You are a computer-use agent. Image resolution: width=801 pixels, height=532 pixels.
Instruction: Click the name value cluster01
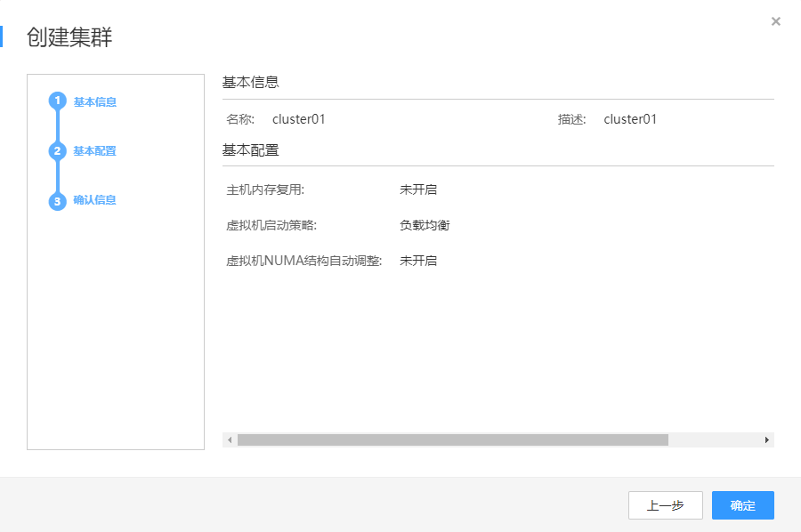click(299, 119)
